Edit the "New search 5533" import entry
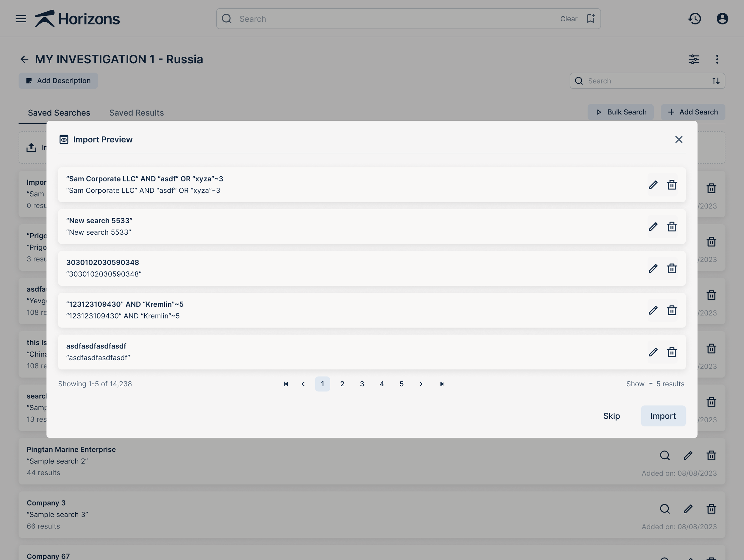This screenshot has height=560, width=744. click(653, 227)
